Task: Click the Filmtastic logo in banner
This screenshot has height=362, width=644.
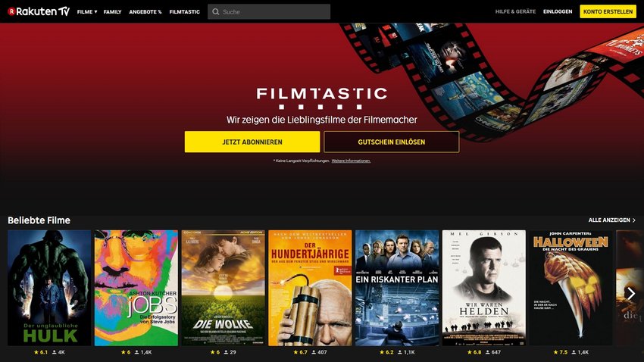Action: pyautogui.click(x=321, y=98)
